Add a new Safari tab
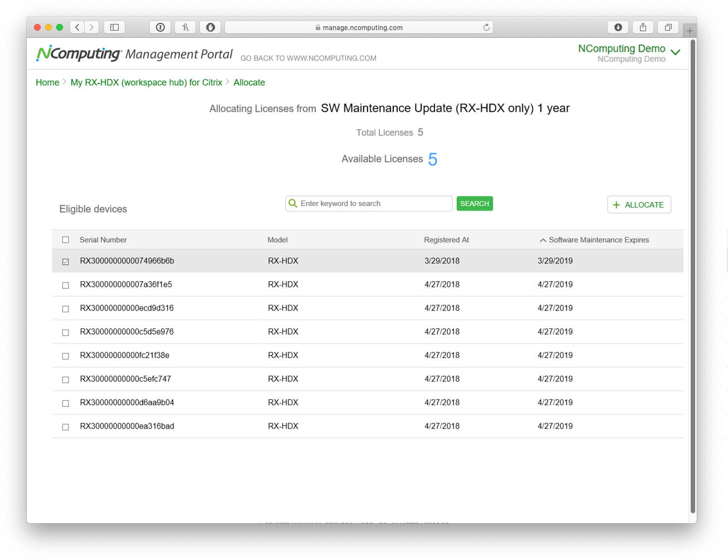The height and width of the screenshot is (560, 728). tap(690, 31)
